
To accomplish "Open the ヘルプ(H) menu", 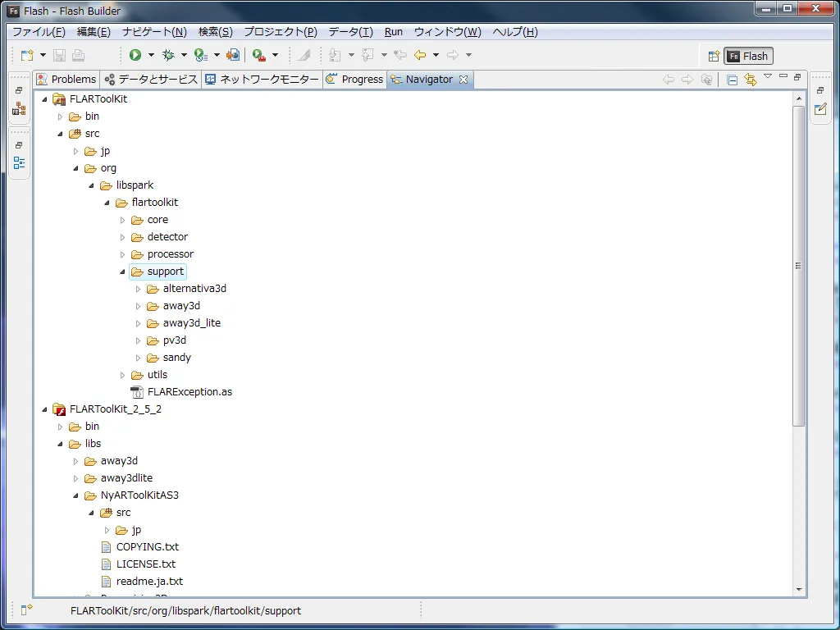I will point(515,32).
